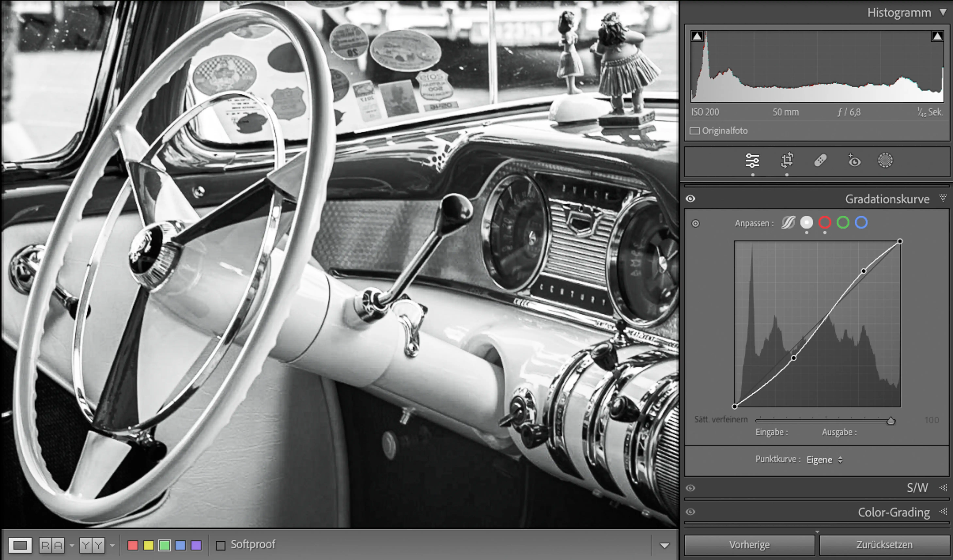Click the S/W panel title

917,488
